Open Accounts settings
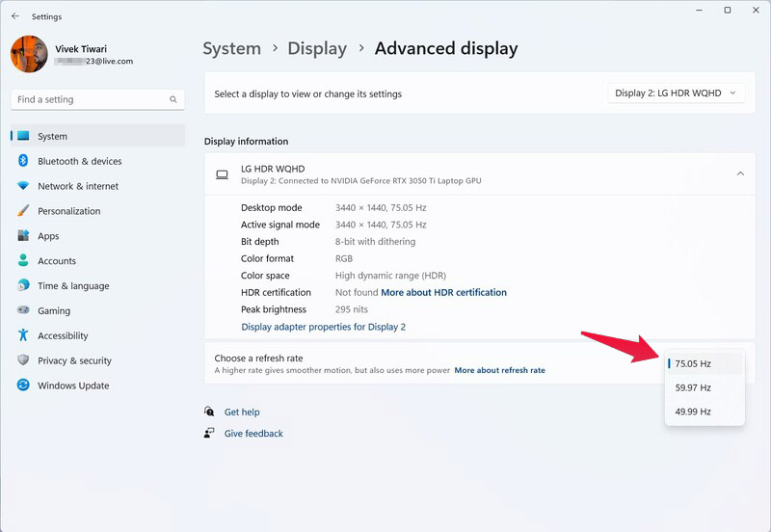The height and width of the screenshot is (532, 771). [x=98, y=260]
